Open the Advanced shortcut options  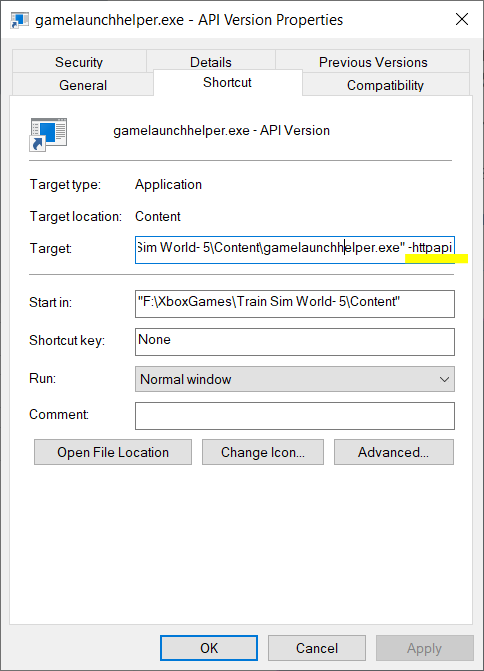pos(394,452)
